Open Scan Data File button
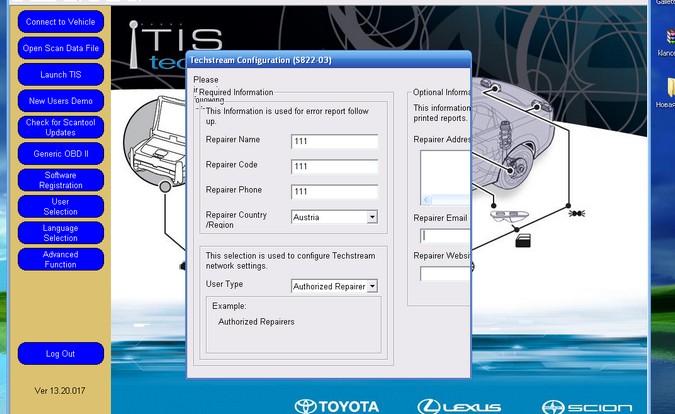This screenshot has width=675, height=414. point(61,48)
